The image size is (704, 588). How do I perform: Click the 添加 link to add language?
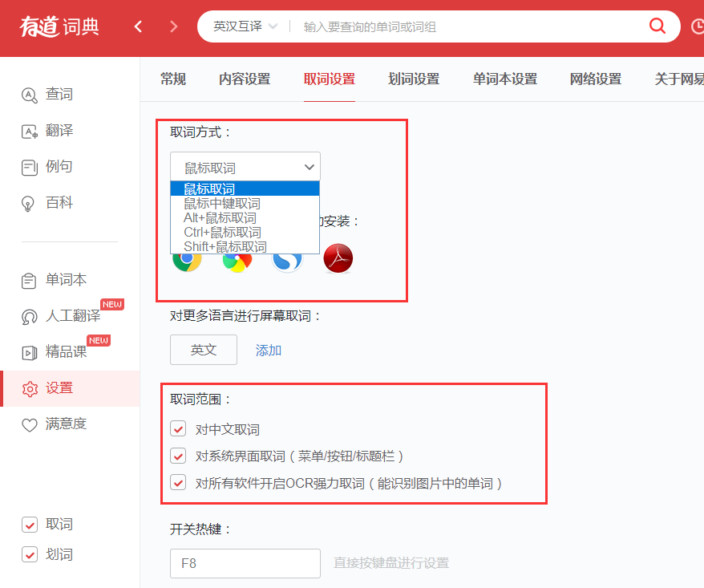coord(268,350)
